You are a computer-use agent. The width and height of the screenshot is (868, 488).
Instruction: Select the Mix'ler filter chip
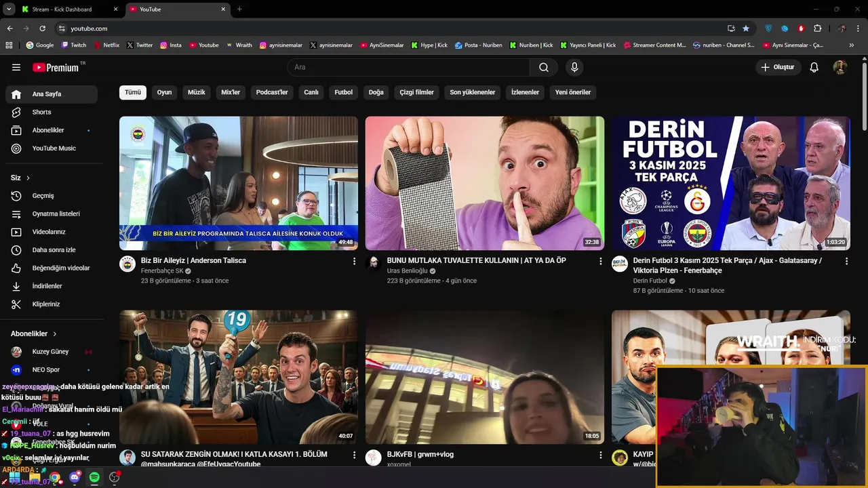point(231,92)
